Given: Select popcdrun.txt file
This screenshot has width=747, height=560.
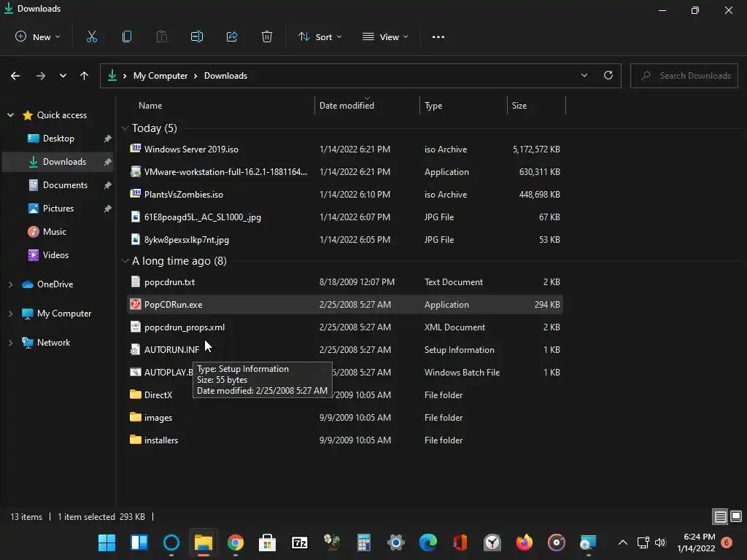Looking at the screenshot, I should (x=345, y=282).
